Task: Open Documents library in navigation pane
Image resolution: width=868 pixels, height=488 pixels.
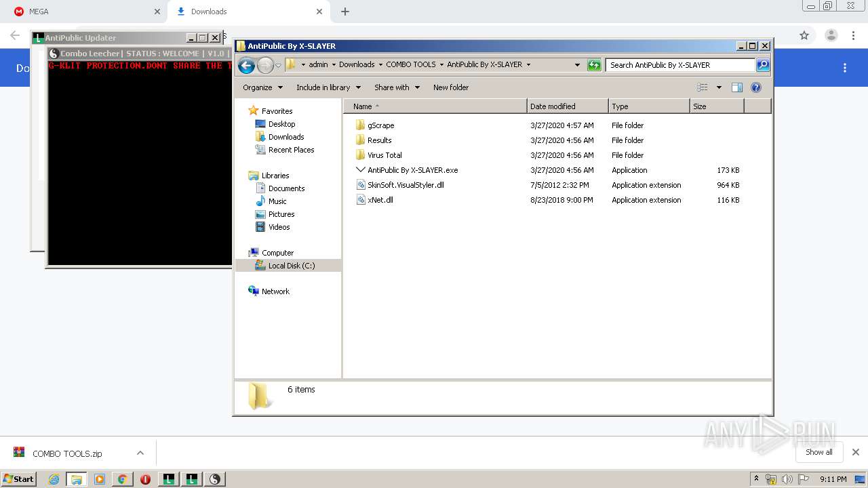Action: 280,188
